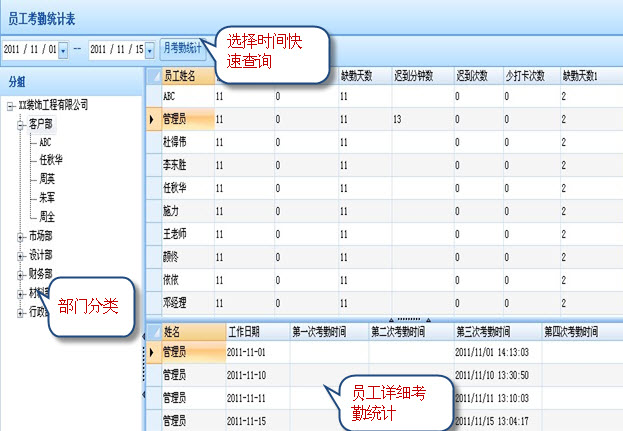The width and height of the screenshot is (623, 431).
Task: Collapse the XX装饰工程有限公司 tree node
Action: click(x=10, y=106)
